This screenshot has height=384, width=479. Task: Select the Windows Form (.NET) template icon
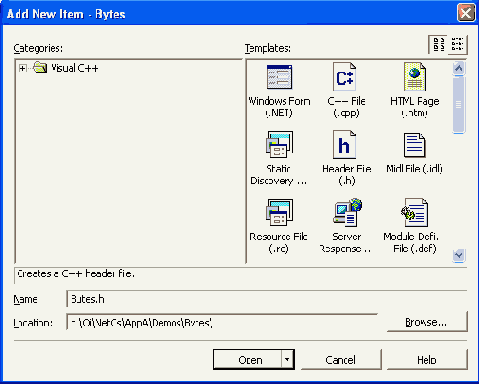[x=279, y=77]
